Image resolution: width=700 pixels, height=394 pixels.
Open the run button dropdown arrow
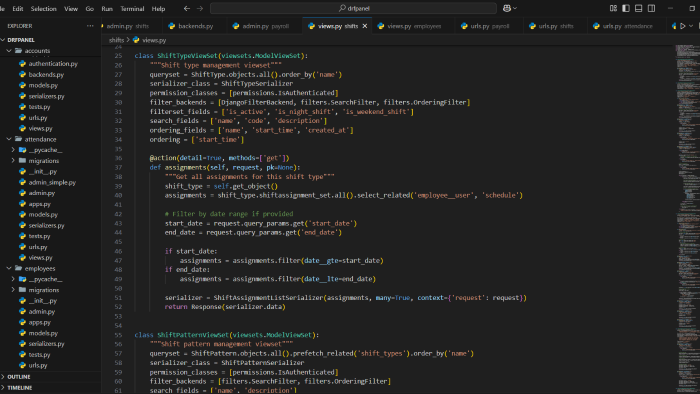coord(691,26)
